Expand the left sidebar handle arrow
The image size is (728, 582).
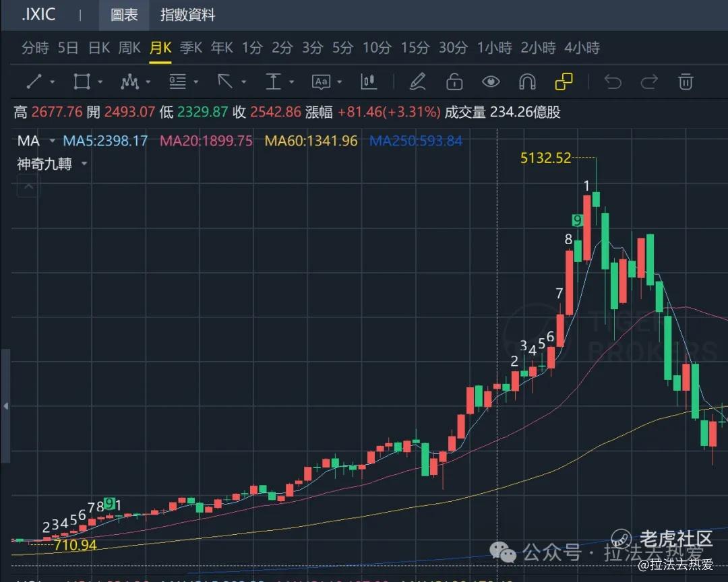tap(5, 406)
